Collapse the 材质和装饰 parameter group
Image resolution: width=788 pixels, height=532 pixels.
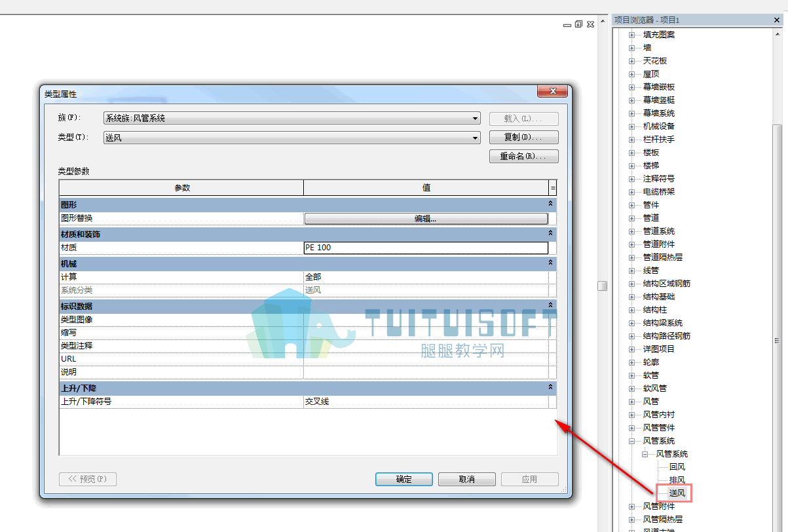pos(551,234)
